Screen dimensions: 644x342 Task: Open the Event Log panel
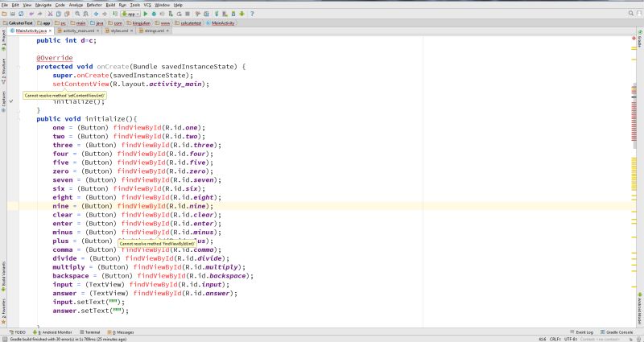(x=582, y=332)
